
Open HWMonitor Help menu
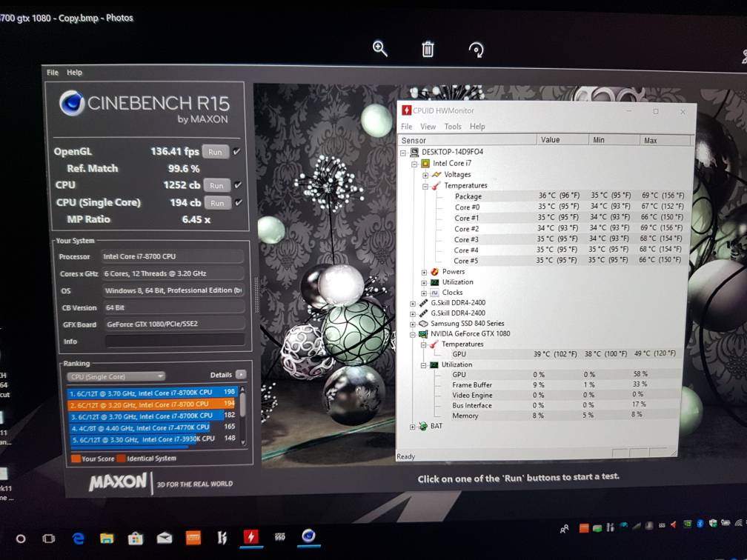[477, 127]
